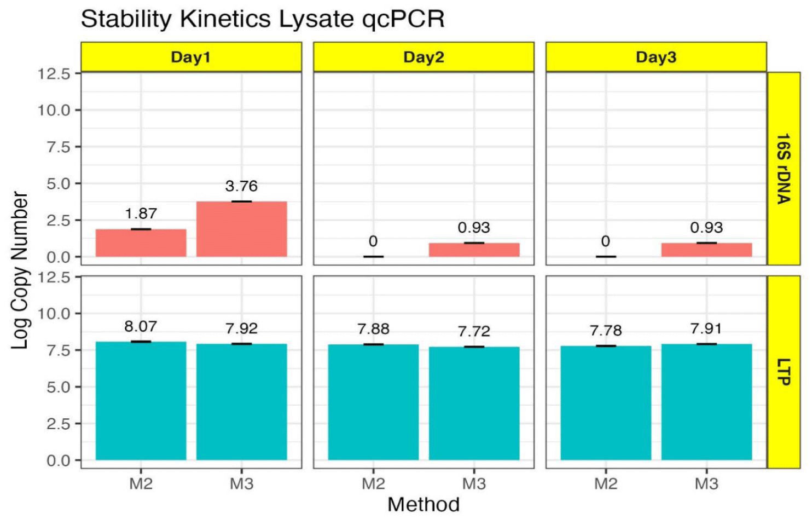The image size is (812, 525).
Task: Click the Day1 teal bar labeled 7.92
Action: point(241,402)
